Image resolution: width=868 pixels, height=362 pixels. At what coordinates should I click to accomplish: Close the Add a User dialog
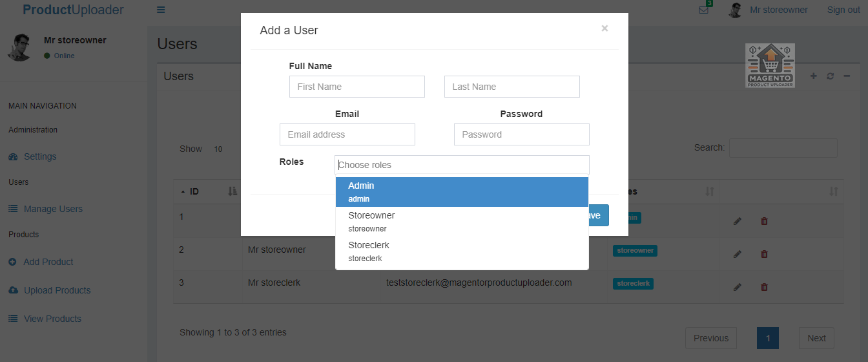(604, 28)
